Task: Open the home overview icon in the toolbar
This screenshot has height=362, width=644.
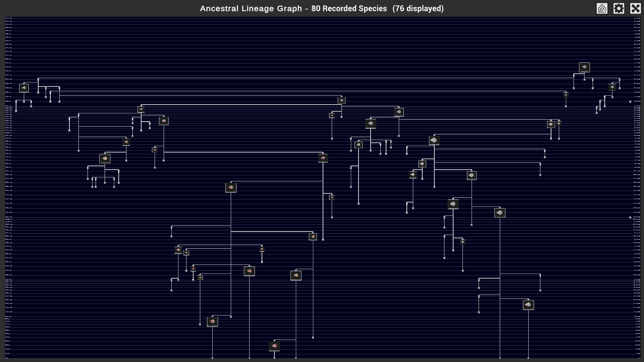Action: [x=602, y=8]
